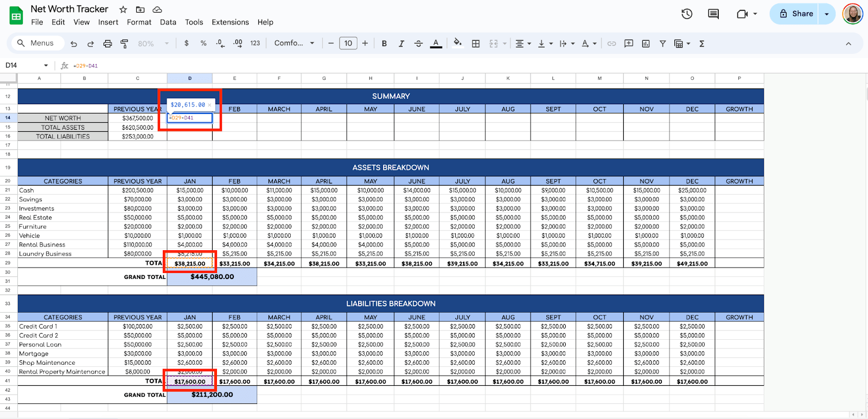Open text rotation dropdown

coord(589,43)
